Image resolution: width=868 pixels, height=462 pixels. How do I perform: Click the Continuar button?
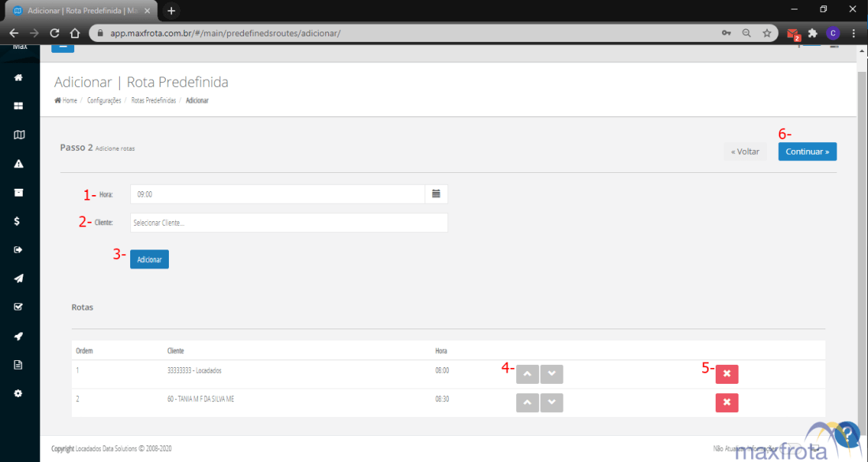coord(807,152)
